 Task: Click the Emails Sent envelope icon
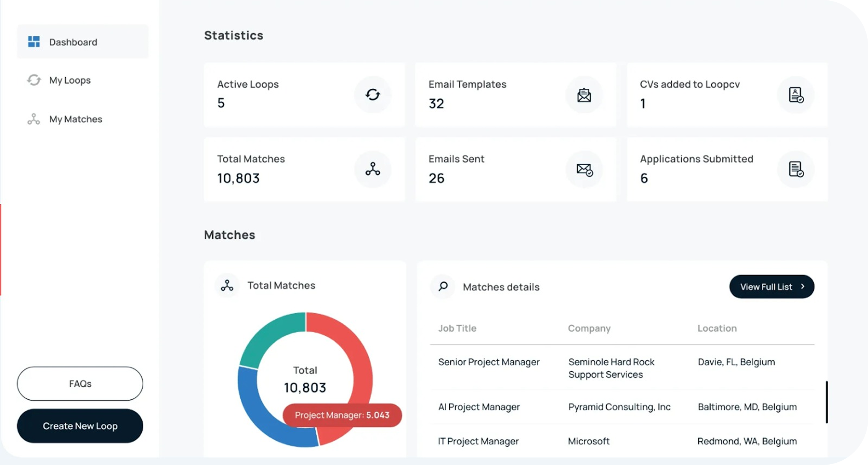click(584, 169)
